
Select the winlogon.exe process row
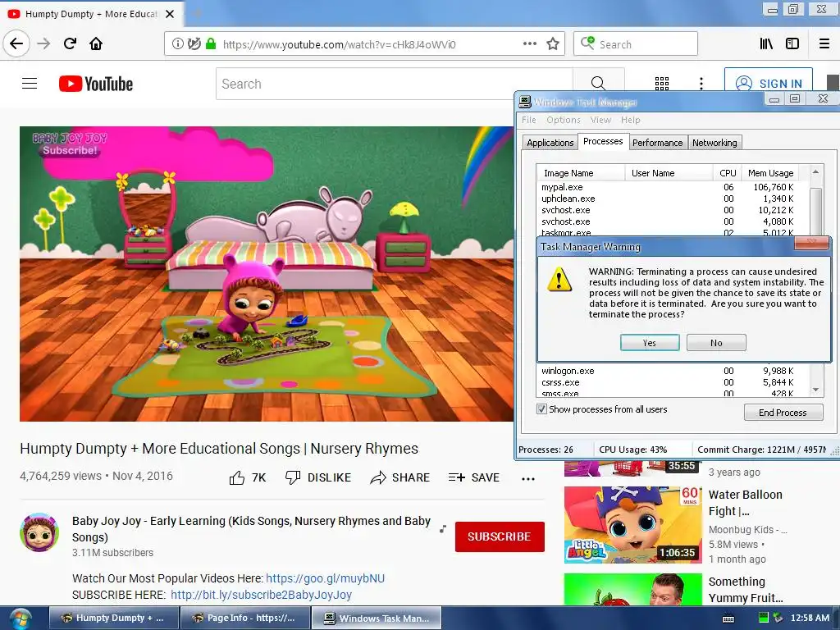point(668,371)
